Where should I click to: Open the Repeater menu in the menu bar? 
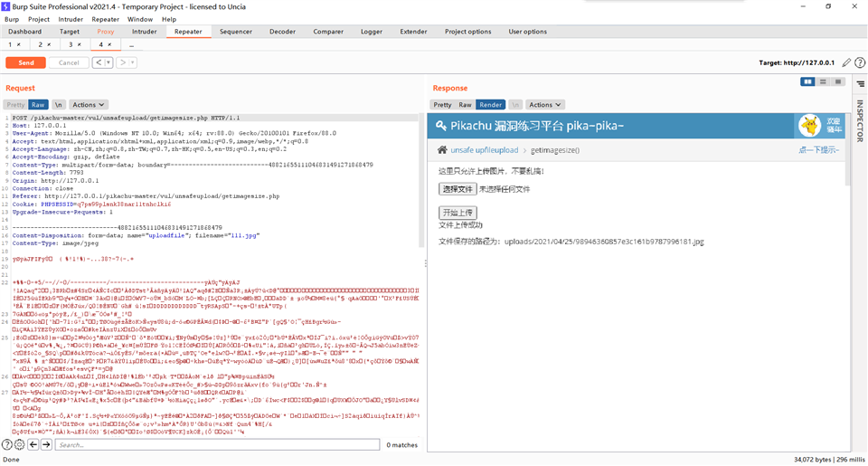point(105,19)
